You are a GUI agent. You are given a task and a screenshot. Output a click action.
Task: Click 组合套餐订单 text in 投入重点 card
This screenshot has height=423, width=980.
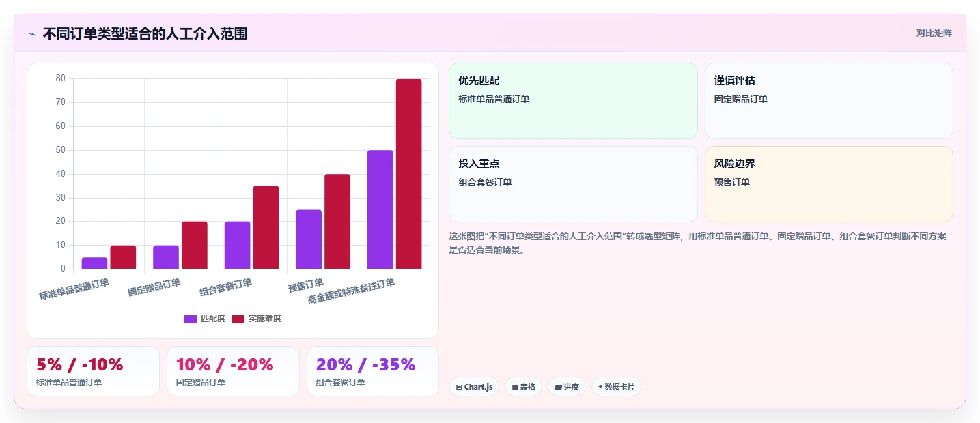point(485,182)
